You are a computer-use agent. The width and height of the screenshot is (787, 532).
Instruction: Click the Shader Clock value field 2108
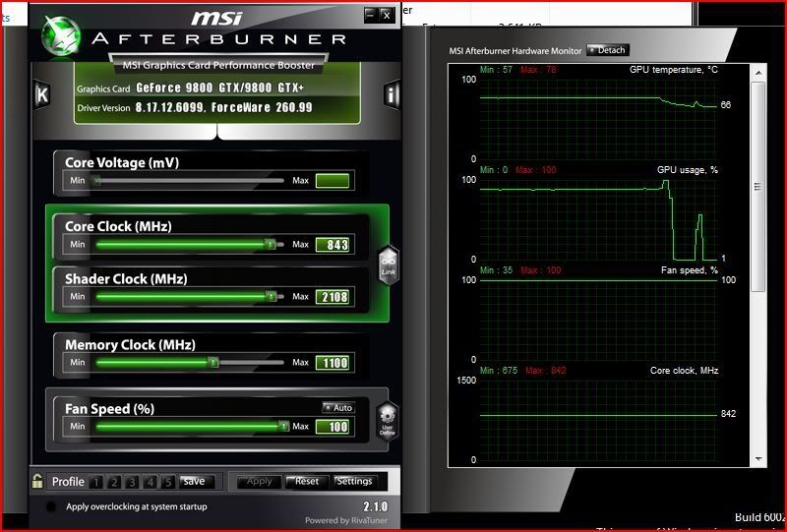click(x=333, y=297)
